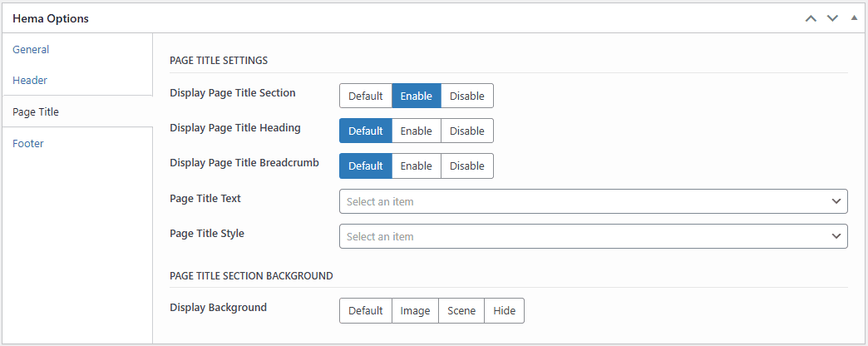
Task: Disable Display Page Title Heading
Action: (466, 131)
